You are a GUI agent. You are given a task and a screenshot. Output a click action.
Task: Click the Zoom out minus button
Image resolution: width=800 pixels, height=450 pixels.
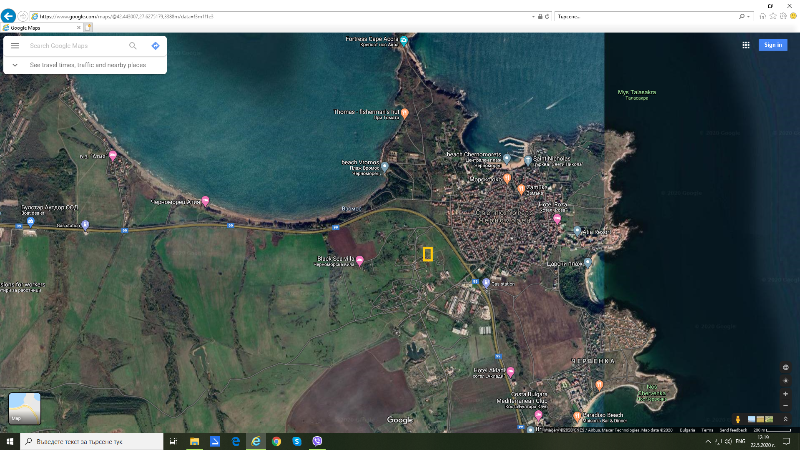tap(786, 406)
